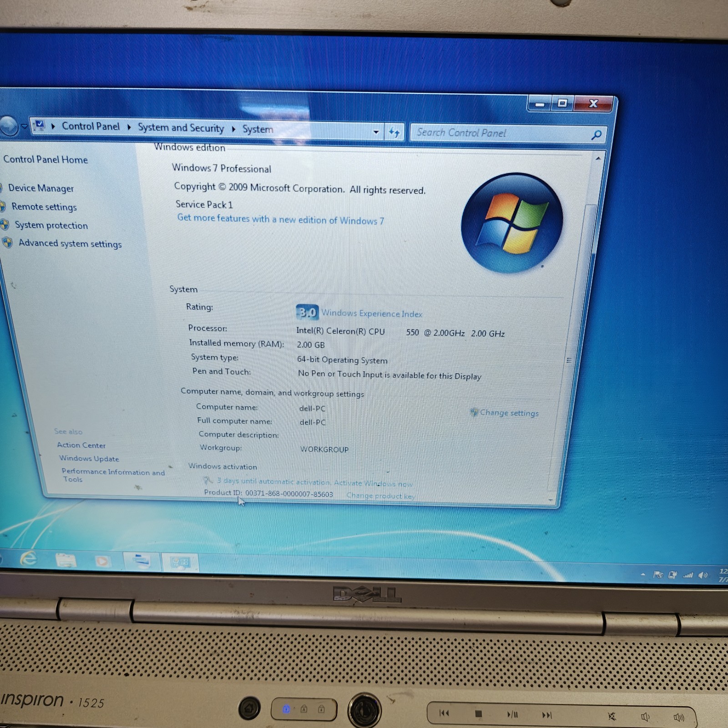
Task: Open Windows Update under See also
Action: (89, 458)
